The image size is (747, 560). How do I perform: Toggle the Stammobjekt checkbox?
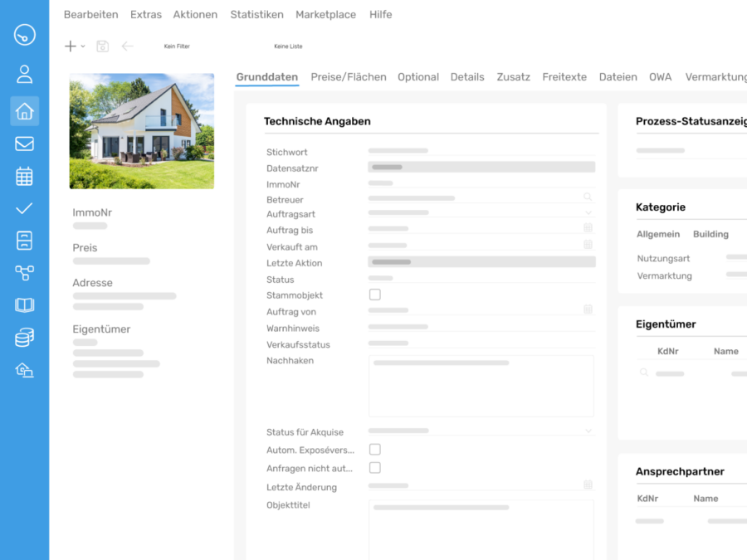(374, 294)
